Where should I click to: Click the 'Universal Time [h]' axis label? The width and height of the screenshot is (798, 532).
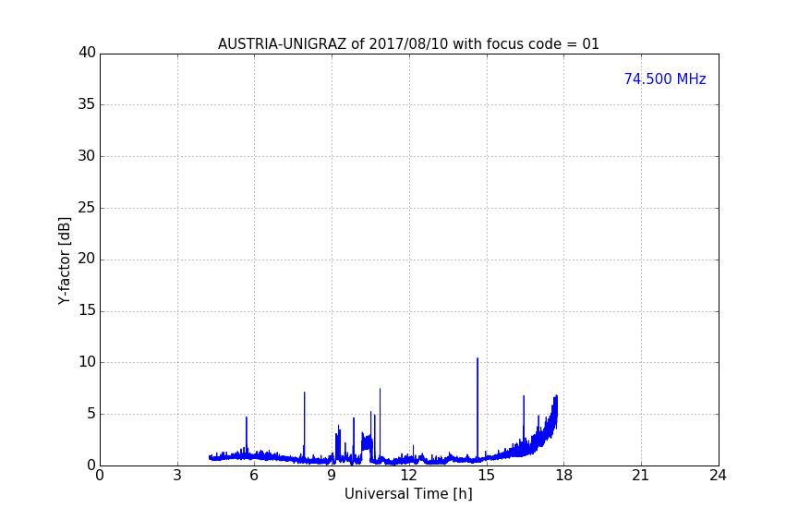(x=408, y=494)
